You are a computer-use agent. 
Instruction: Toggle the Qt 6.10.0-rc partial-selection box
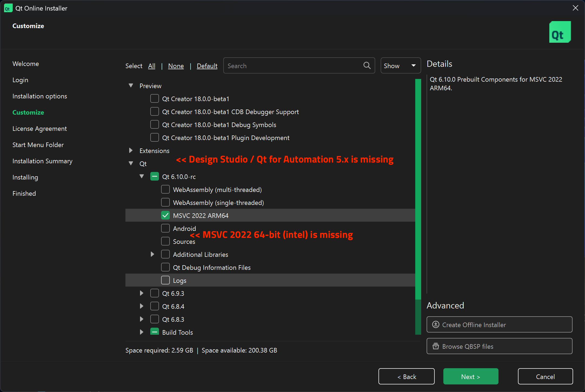tap(155, 177)
